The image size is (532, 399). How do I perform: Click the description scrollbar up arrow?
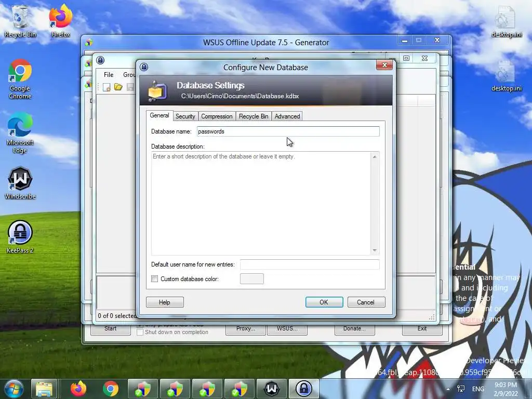375,157
